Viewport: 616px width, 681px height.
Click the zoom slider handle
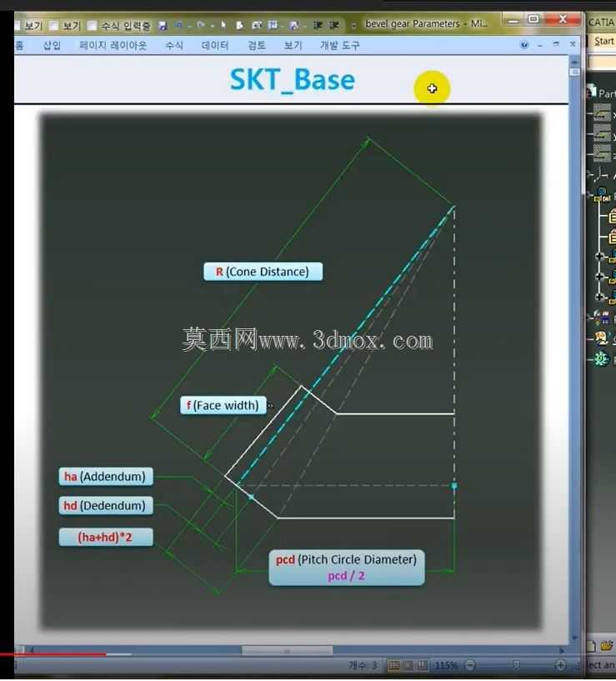[516, 665]
